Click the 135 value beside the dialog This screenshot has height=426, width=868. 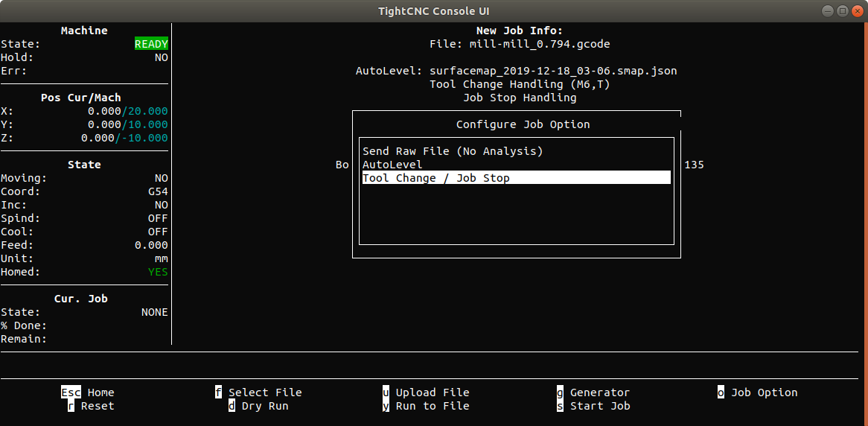[x=695, y=165]
